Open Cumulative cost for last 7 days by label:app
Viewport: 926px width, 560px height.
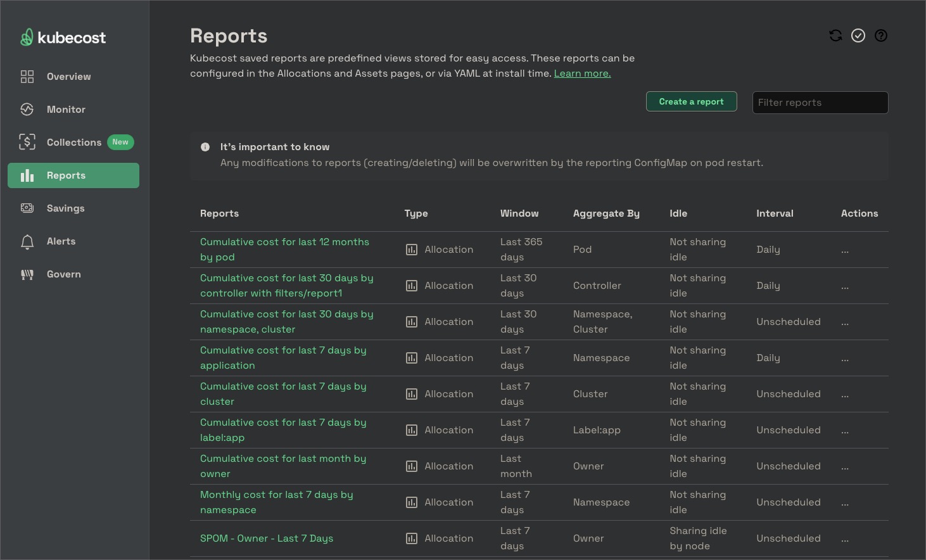283,430
